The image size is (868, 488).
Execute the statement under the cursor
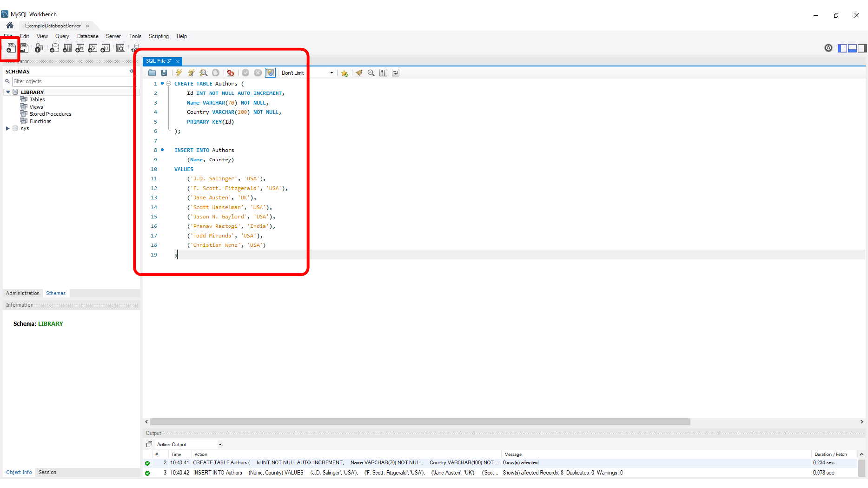pyautogui.click(x=191, y=73)
